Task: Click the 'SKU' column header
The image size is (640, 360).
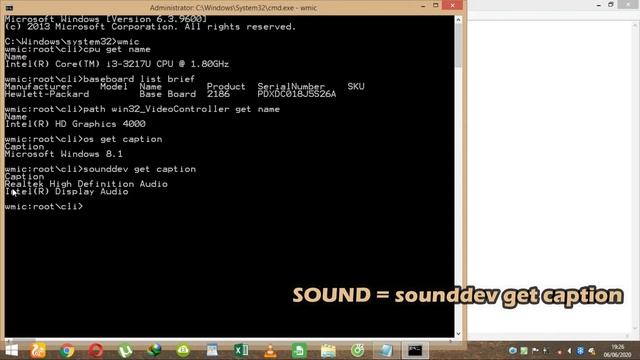Action: 356,87
